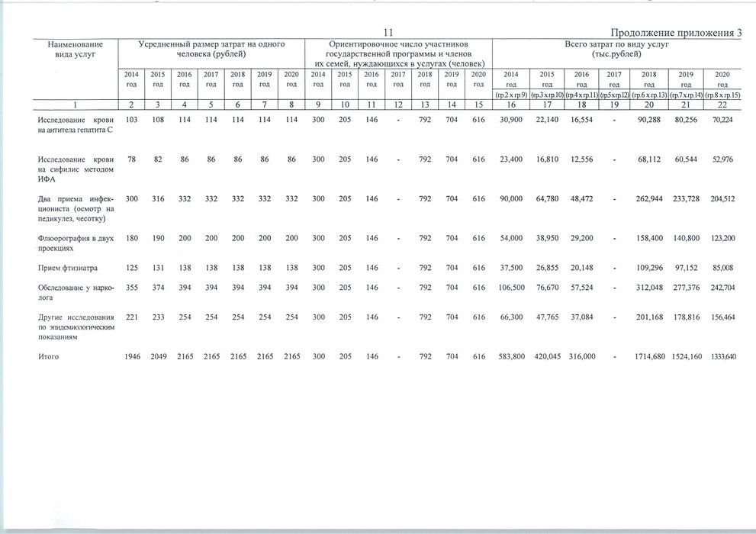Click the value 16,554
The image size is (756, 534).
[x=582, y=120]
